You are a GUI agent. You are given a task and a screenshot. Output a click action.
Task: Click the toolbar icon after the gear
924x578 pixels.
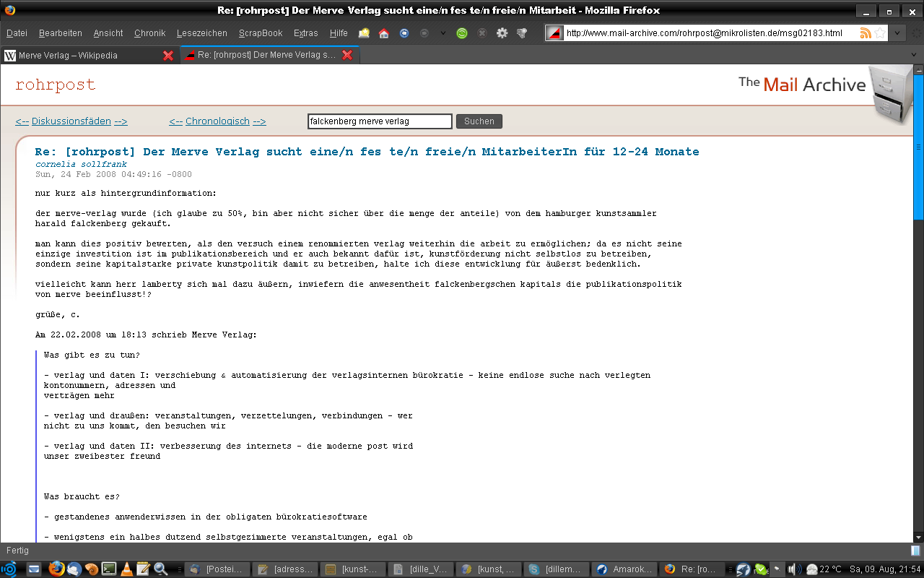tap(522, 33)
